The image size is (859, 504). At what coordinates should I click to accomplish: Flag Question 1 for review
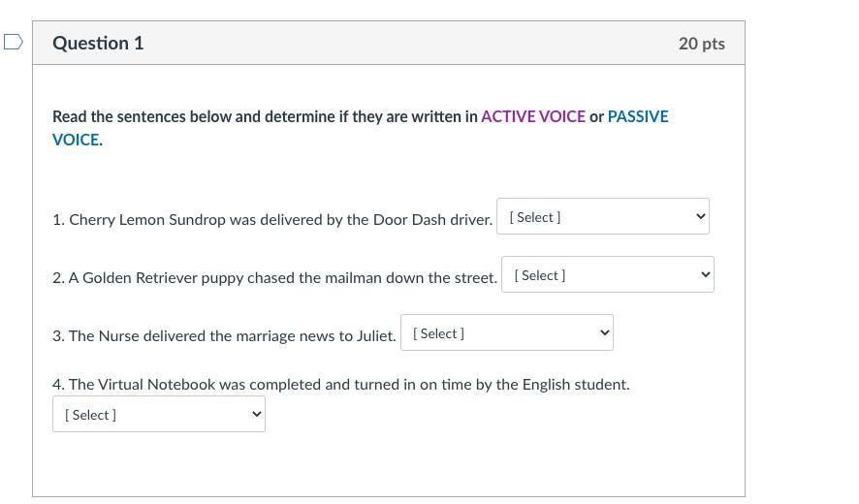[14, 42]
